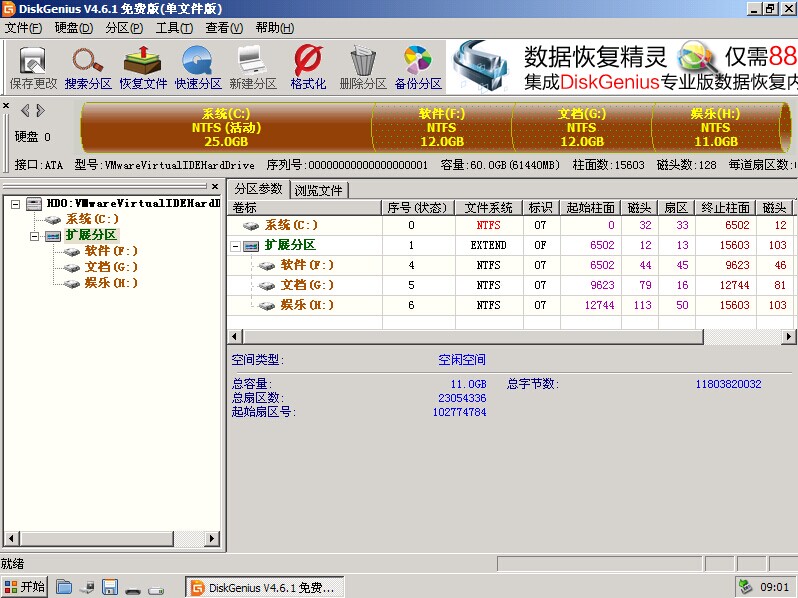The height and width of the screenshot is (598, 798).
Task: Open the 开始 Start menu
Action: [x=24, y=587]
